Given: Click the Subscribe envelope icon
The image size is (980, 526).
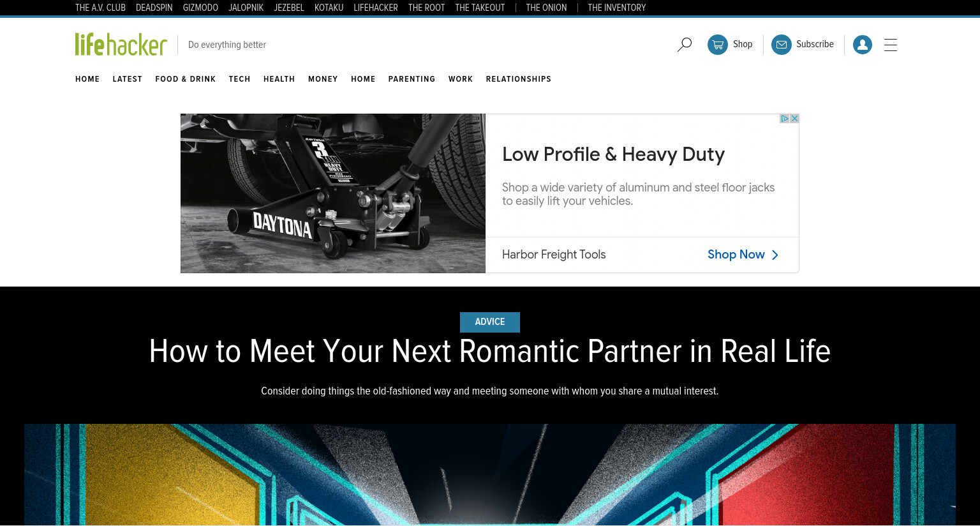Looking at the screenshot, I should tap(782, 45).
